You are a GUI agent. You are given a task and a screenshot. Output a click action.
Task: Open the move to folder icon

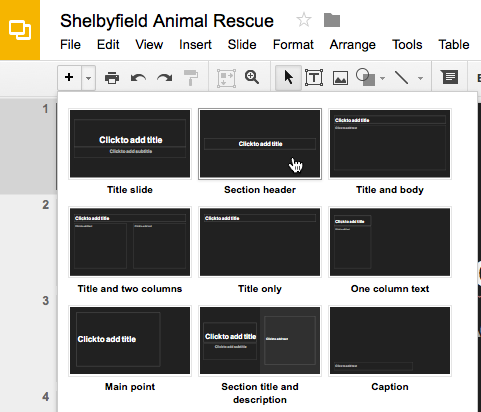(x=332, y=20)
